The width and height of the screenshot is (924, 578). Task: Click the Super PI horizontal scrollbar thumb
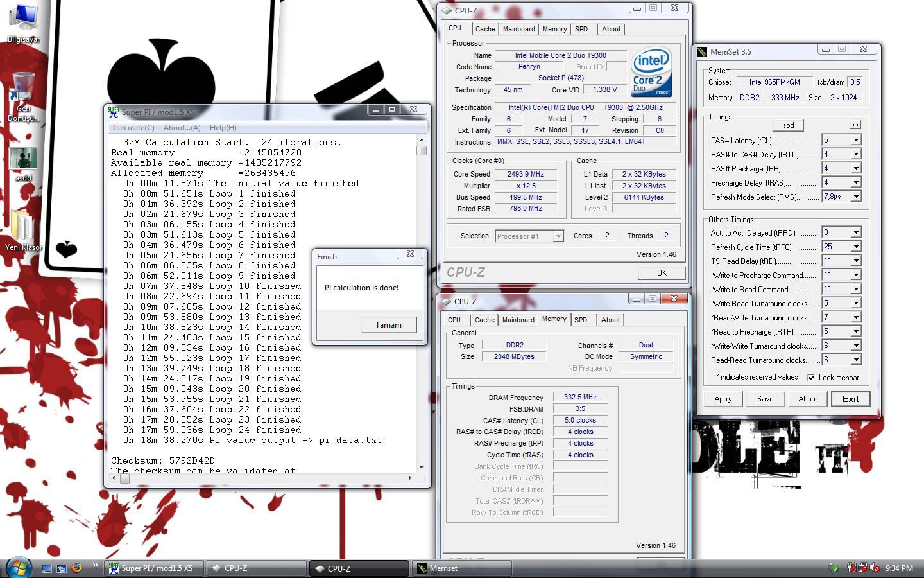coord(124,478)
